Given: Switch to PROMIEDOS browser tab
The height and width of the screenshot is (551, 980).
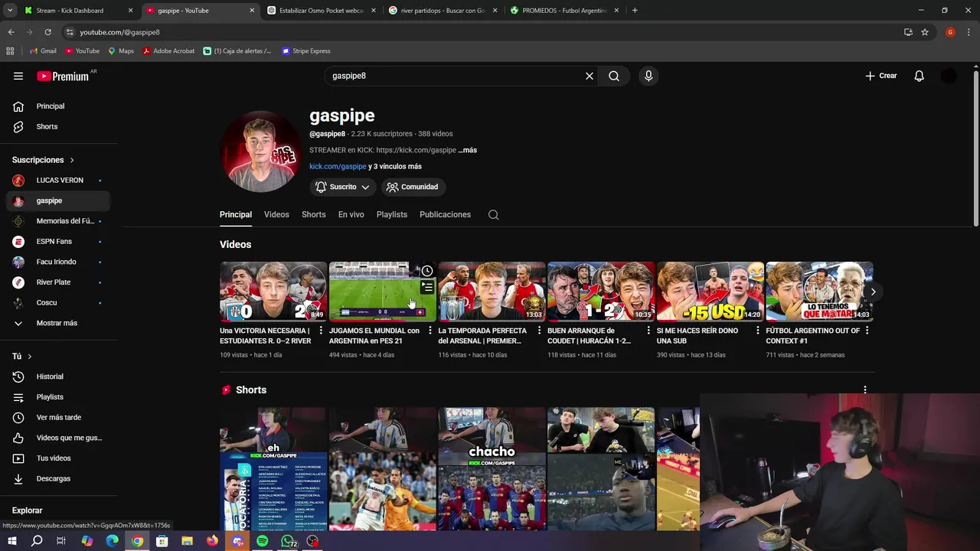Looking at the screenshot, I should [x=565, y=11].
